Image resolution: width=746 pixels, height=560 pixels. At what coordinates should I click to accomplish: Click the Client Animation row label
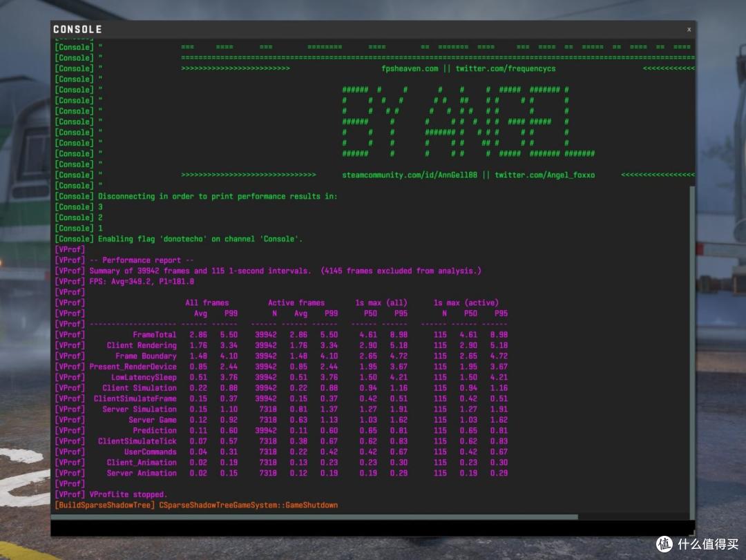pos(142,463)
